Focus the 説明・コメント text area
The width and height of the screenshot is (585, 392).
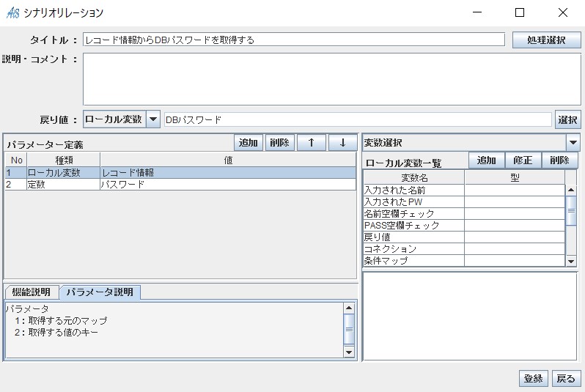pyautogui.click(x=331, y=79)
